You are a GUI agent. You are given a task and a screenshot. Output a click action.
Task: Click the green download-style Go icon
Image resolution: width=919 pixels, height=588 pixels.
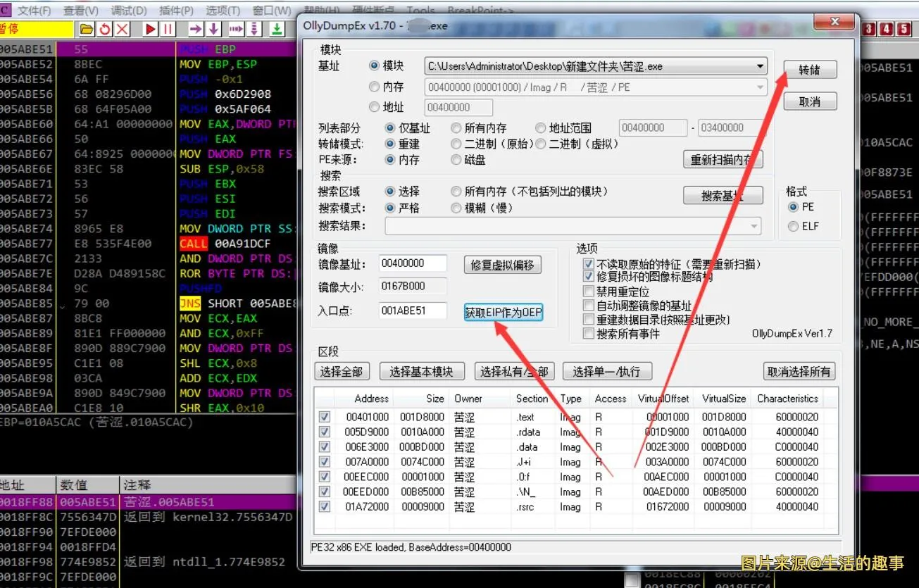[277, 29]
